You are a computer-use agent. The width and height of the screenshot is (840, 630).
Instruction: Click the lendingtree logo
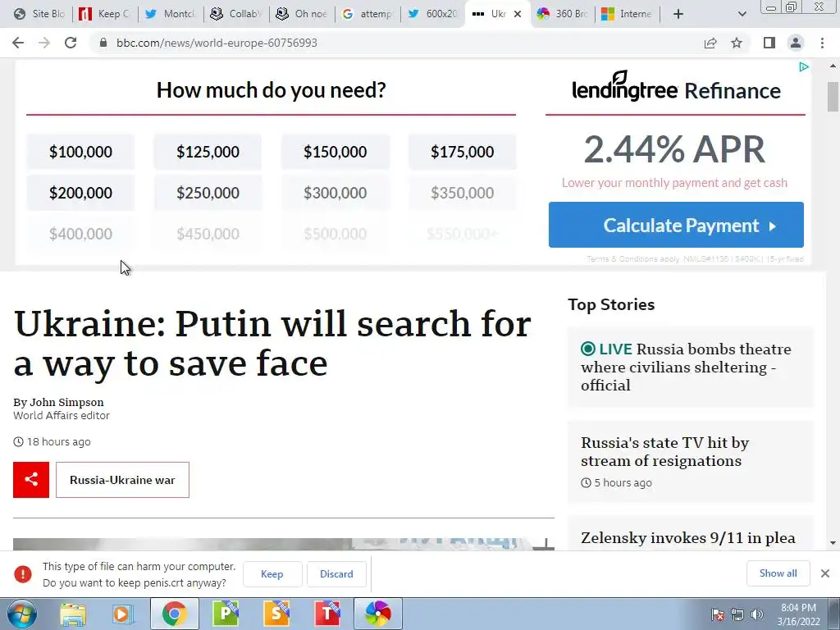[x=624, y=87]
